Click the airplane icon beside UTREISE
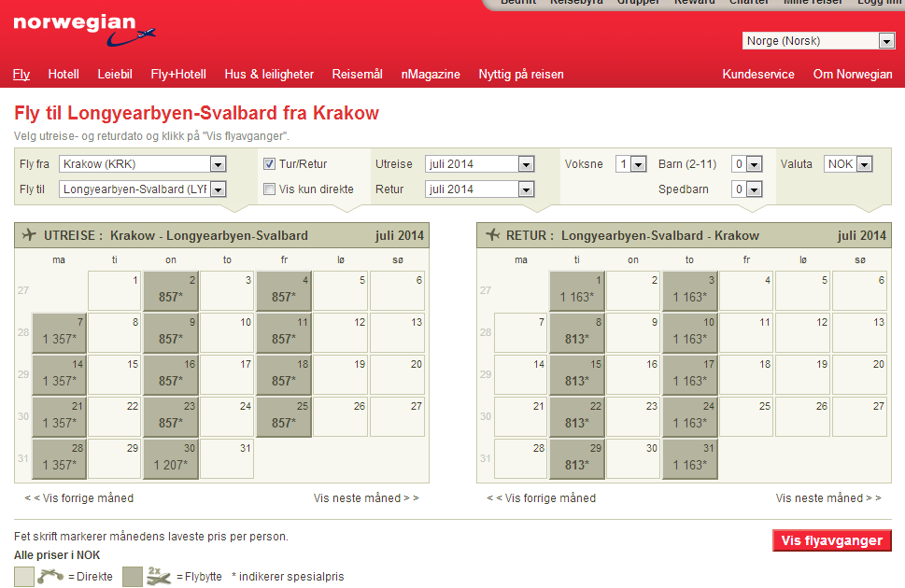This screenshot has width=905, height=588. [29, 235]
